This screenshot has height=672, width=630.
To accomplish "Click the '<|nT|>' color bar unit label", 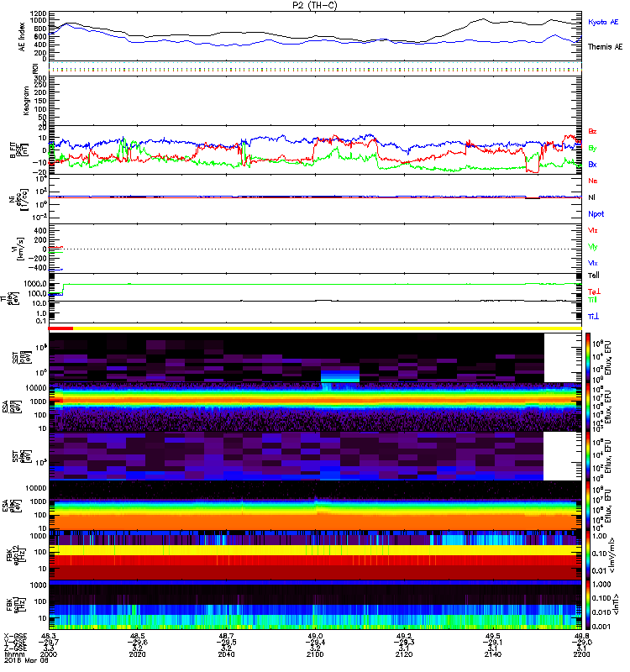I will (617, 605).
